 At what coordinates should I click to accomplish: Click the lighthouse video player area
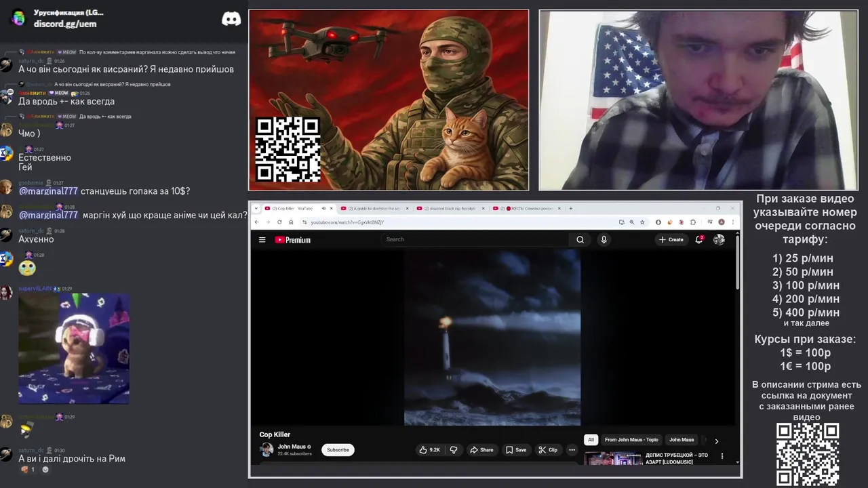pos(492,337)
